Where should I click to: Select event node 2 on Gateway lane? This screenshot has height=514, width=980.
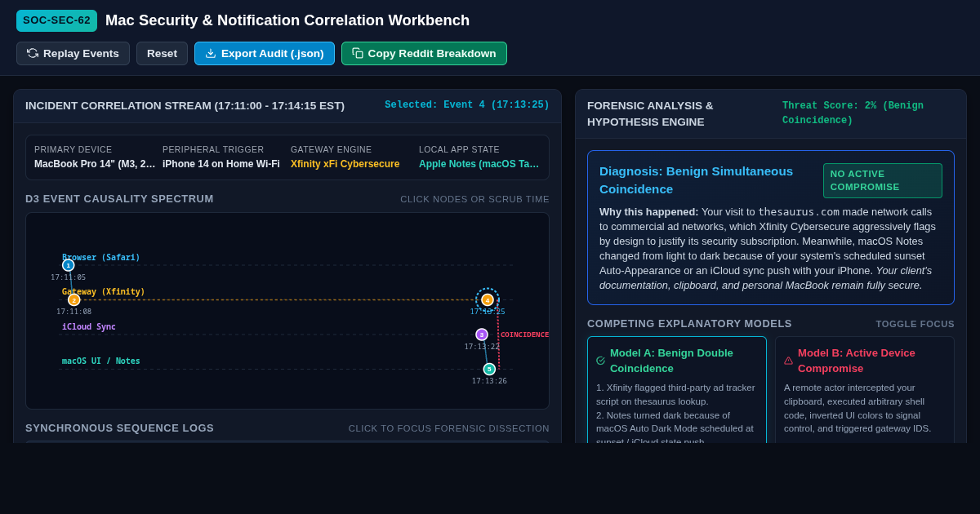pos(74,300)
